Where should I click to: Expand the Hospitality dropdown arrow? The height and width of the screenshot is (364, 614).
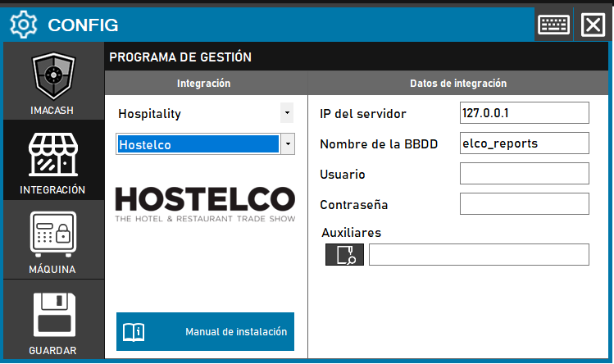286,112
